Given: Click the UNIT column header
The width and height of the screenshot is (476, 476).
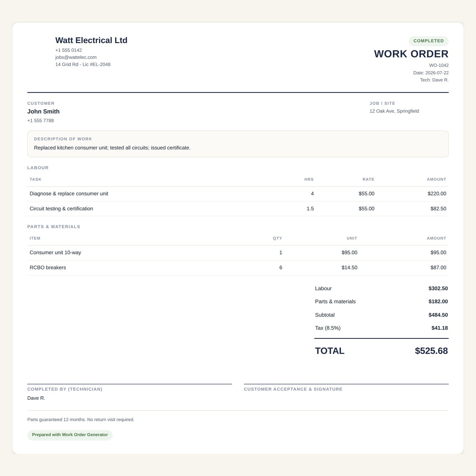Looking at the screenshot, I should (352, 238).
